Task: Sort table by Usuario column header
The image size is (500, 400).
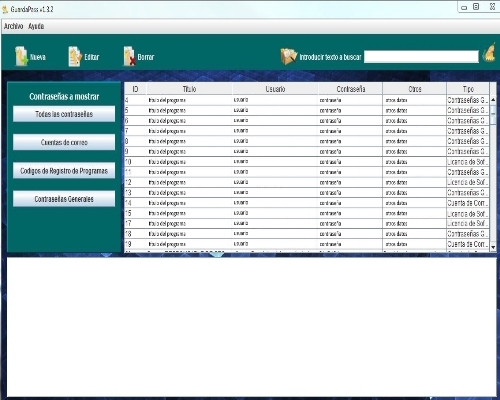Action: coord(275,89)
